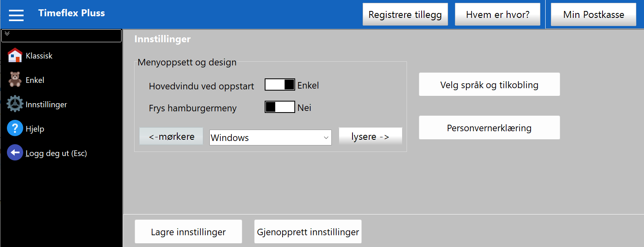Click the Innstillinger gear icon
The image size is (644, 247).
[15, 104]
